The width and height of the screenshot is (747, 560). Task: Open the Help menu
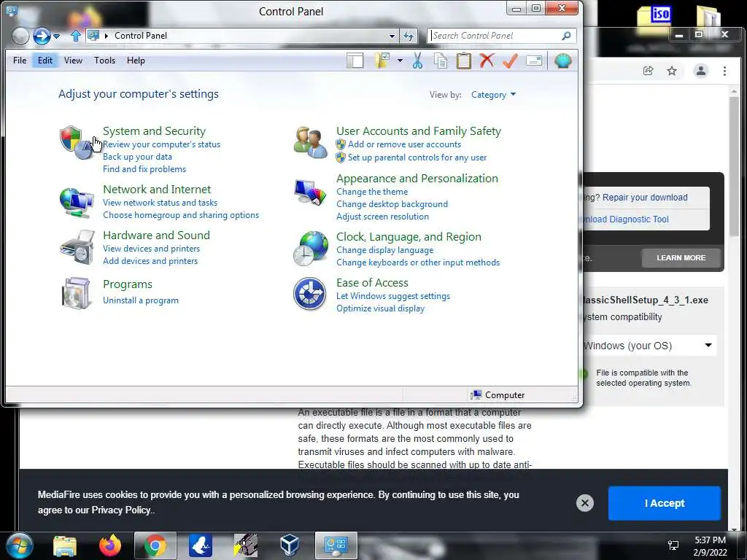click(136, 61)
